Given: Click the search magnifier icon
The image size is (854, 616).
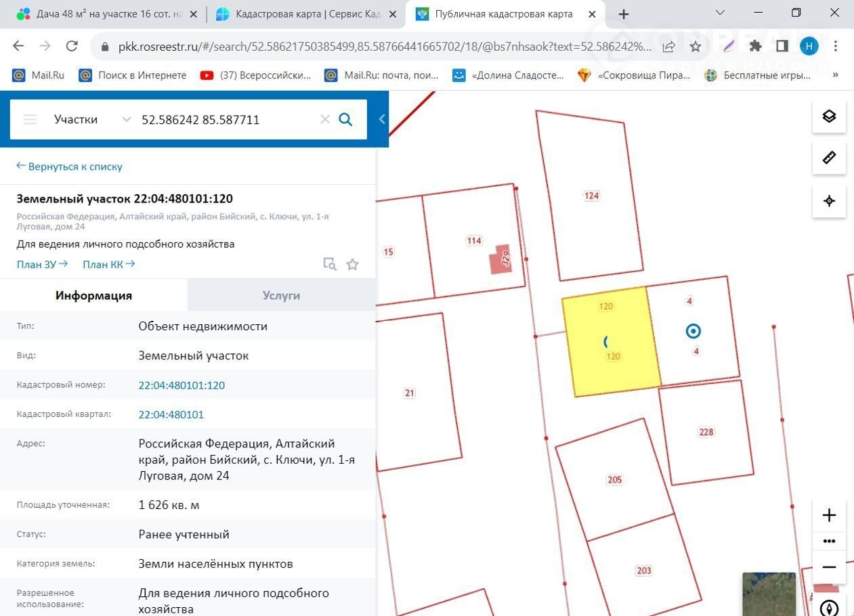Looking at the screenshot, I should (345, 120).
